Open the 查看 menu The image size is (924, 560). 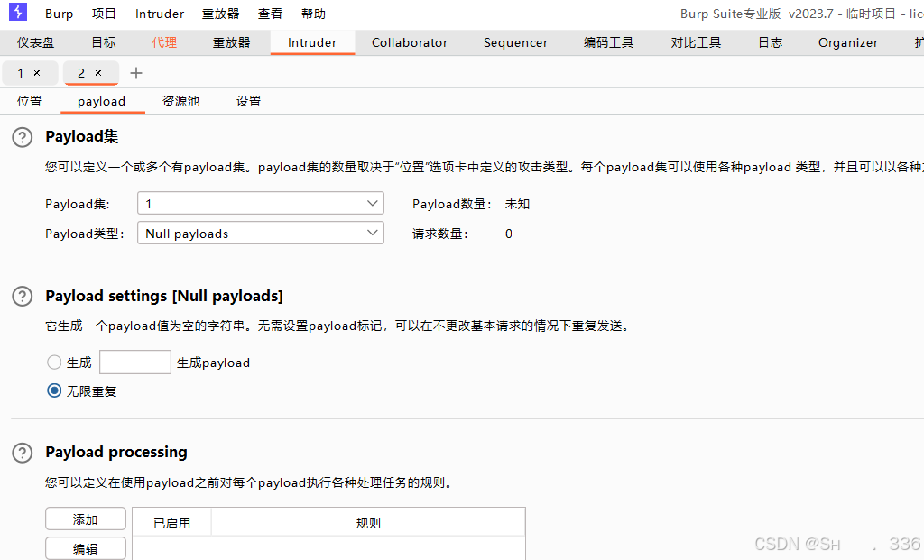click(271, 14)
